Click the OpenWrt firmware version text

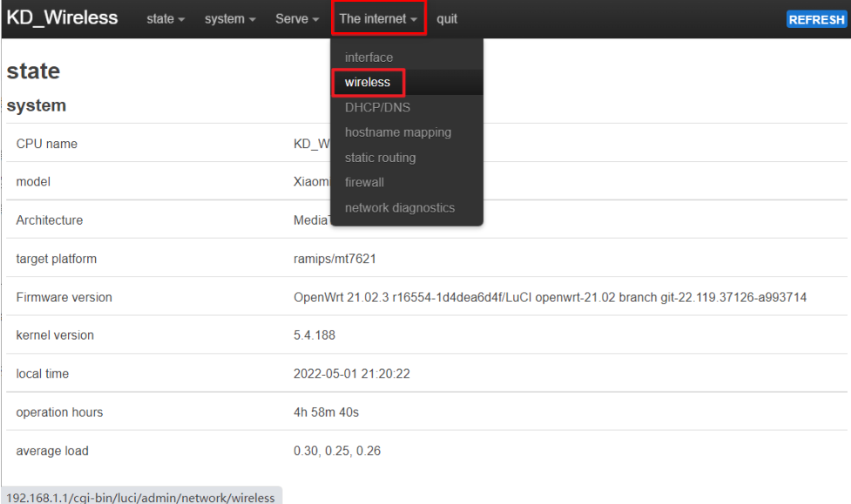pos(549,298)
